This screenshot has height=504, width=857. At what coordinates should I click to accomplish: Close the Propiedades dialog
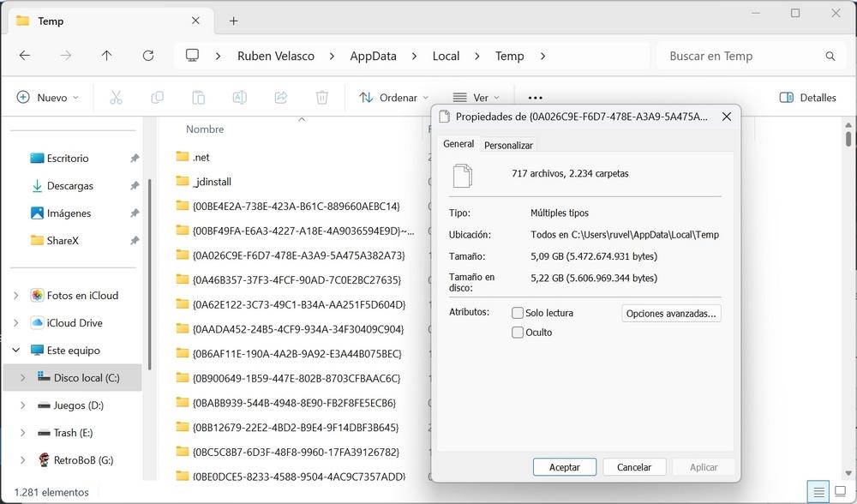(x=727, y=117)
